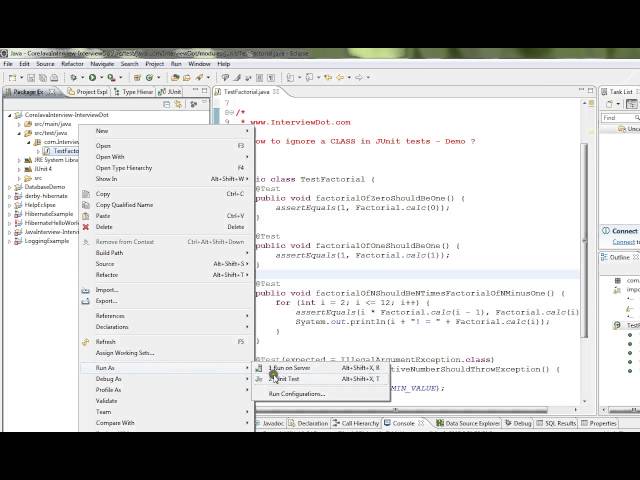
Task: Minimize the editor area
Action: (582, 91)
